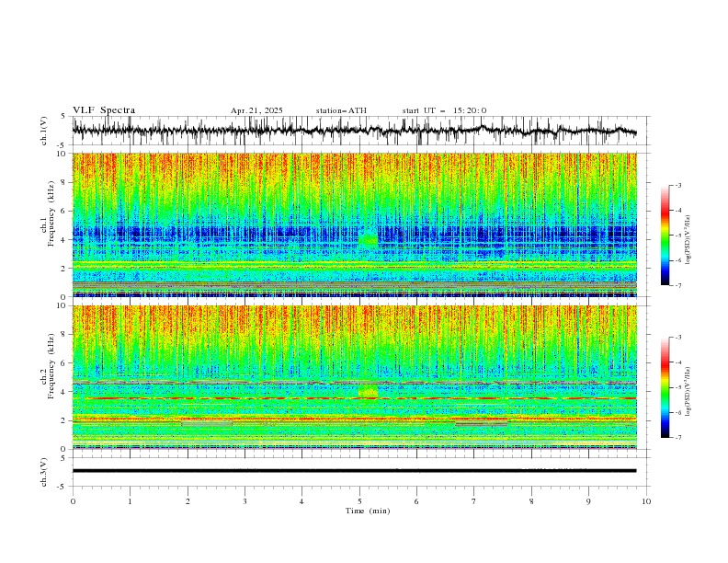Click the 'ch.1(V)' waveform axis label
Screen dimensions: 728x563
click(44, 131)
